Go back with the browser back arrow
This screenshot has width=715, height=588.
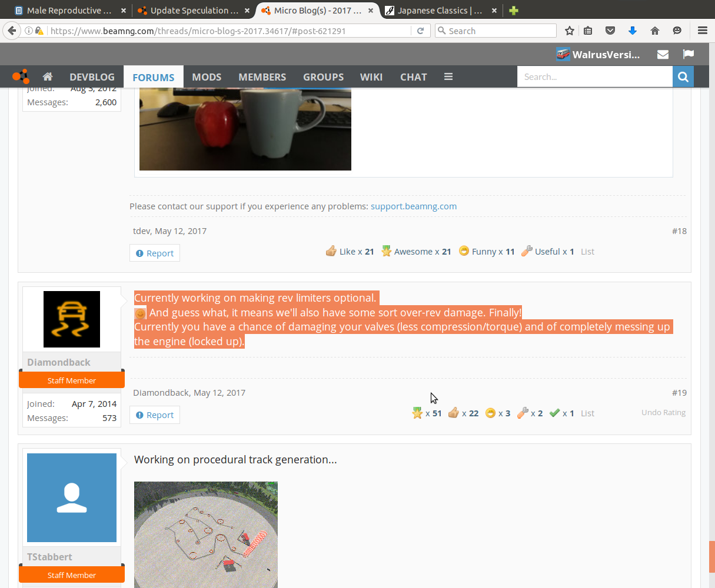tap(11, 31)
